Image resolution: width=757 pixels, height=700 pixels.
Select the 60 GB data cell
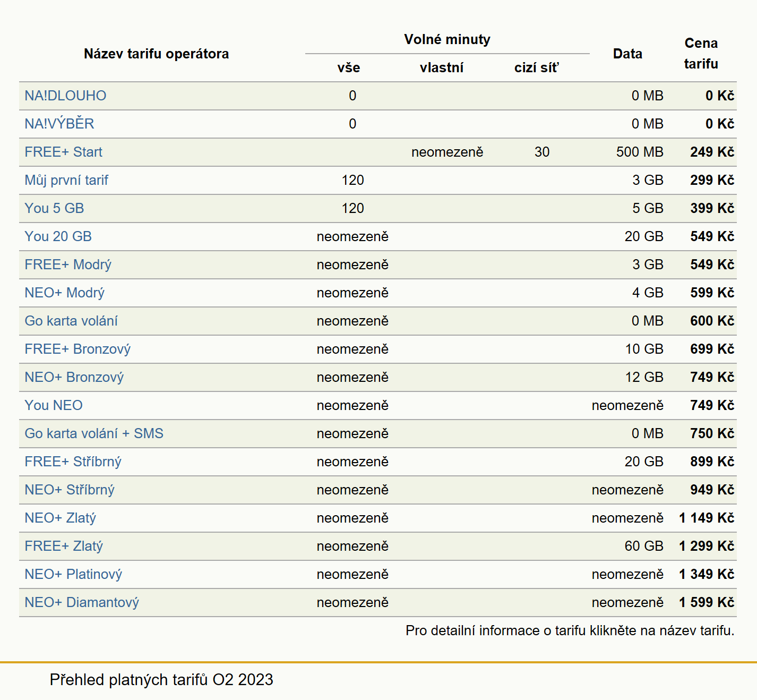click(644, 546)
